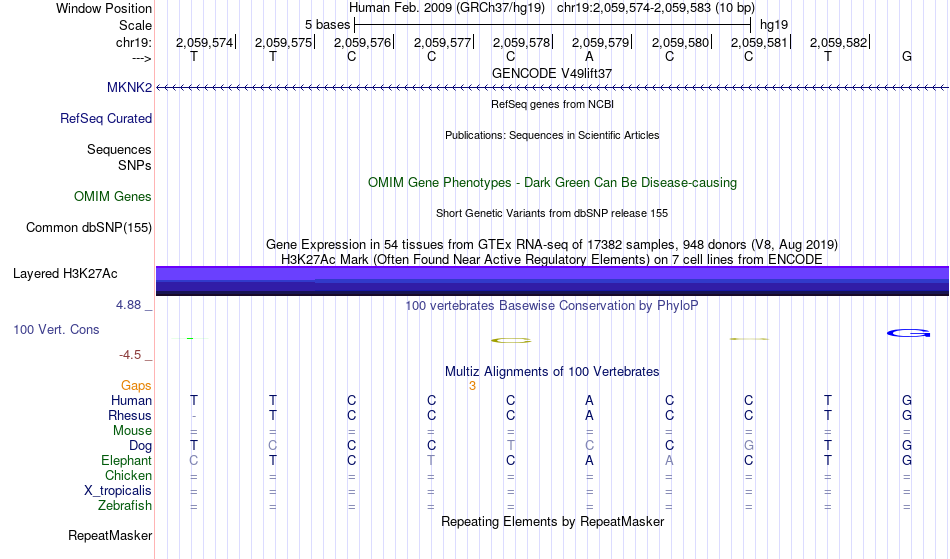The image size is (950, 559).
Task: Click the dash gap in the Rhesus row
Action: pos(194,416)
